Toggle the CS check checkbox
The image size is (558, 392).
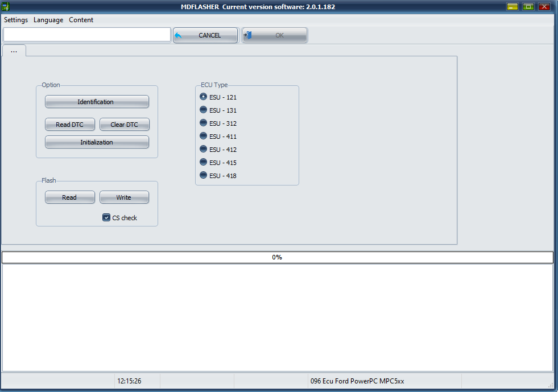pos(106,217)
